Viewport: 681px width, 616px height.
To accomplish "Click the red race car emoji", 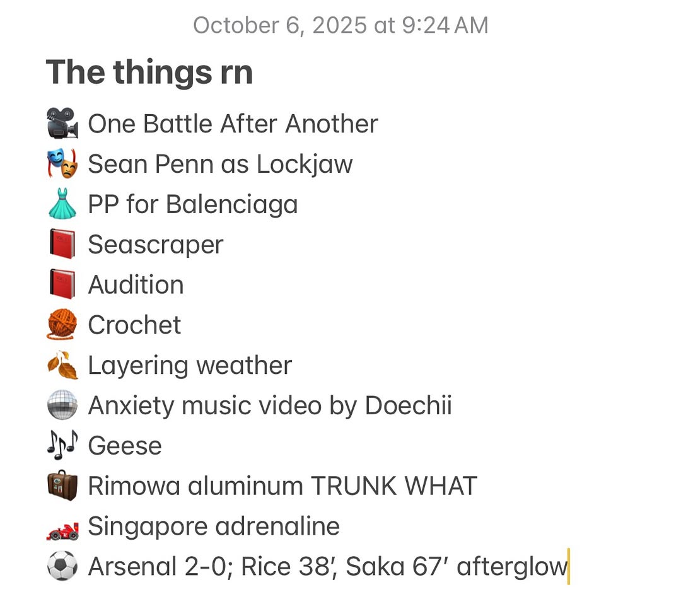I will [x=62, y=527].
